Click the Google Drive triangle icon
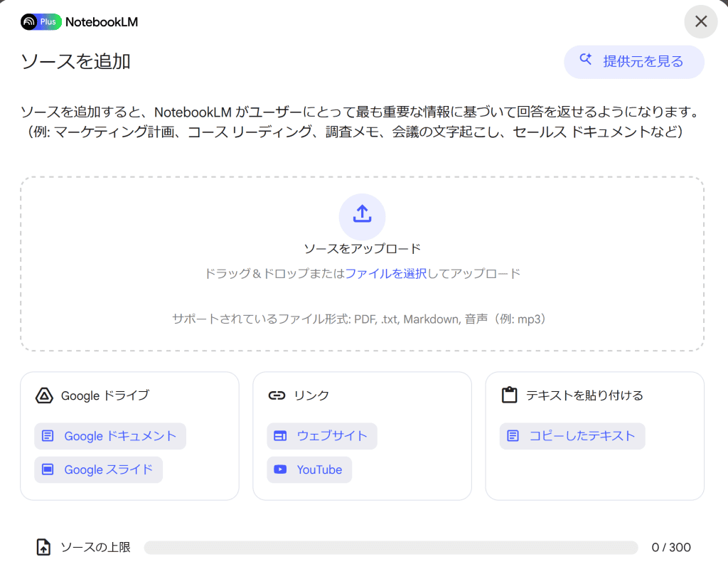 click(x=44, y=395)
